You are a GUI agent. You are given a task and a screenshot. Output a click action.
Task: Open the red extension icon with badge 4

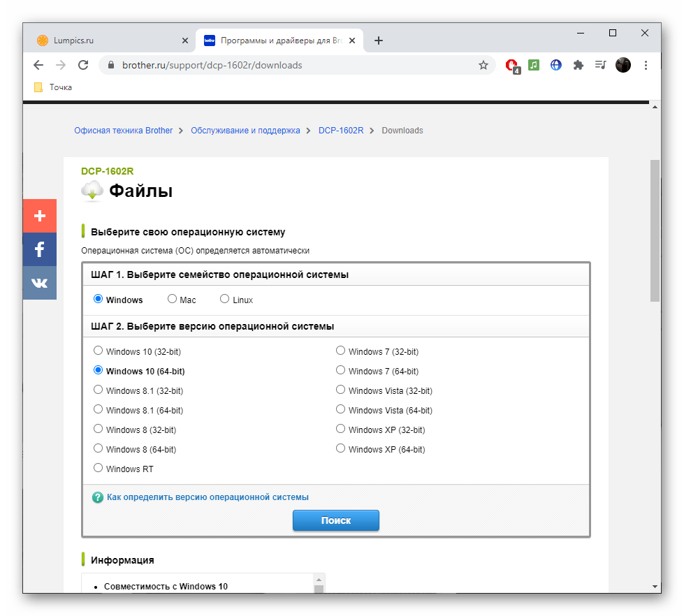(x=512, y=66)
